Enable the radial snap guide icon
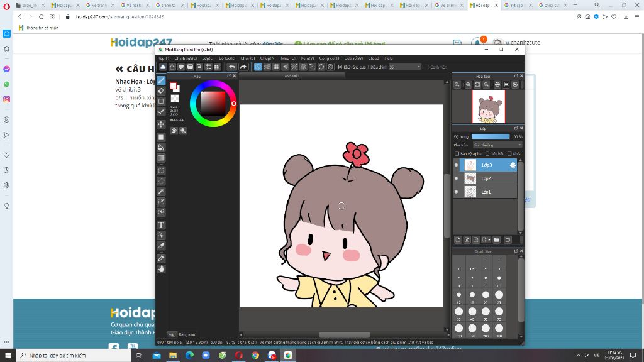Viewport: 644px width, 362px height. coord(294,67)
